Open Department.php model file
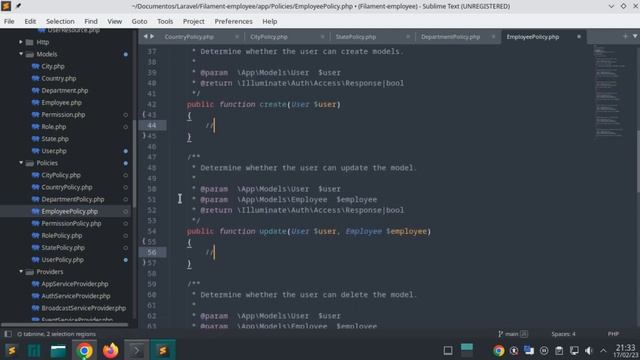Screen dimensions: 640x360 click(64, 91)
